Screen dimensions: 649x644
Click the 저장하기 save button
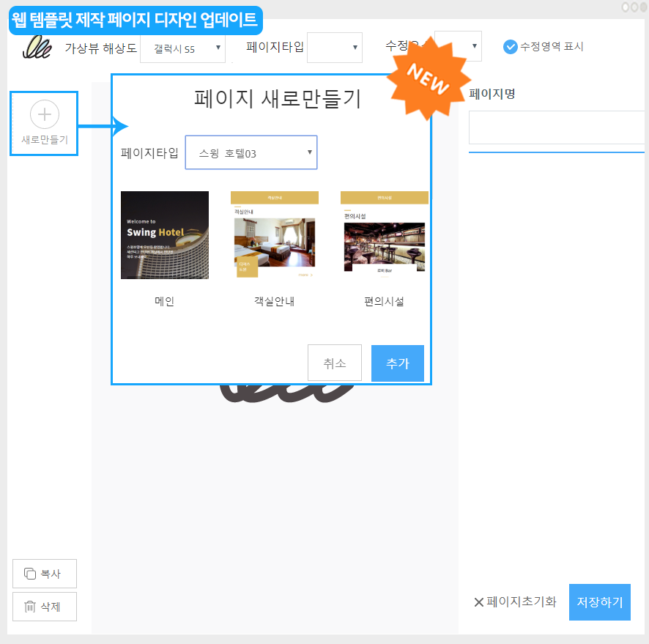pyautogui.click(x=599, y=602)
